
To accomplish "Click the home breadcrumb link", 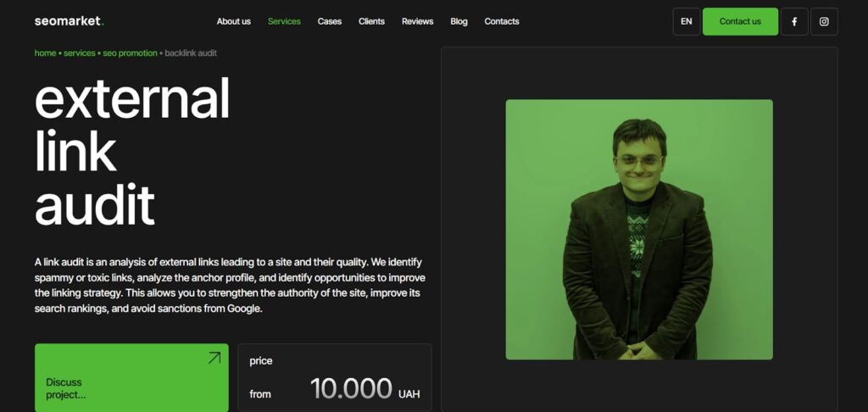I will click(45, 53).
